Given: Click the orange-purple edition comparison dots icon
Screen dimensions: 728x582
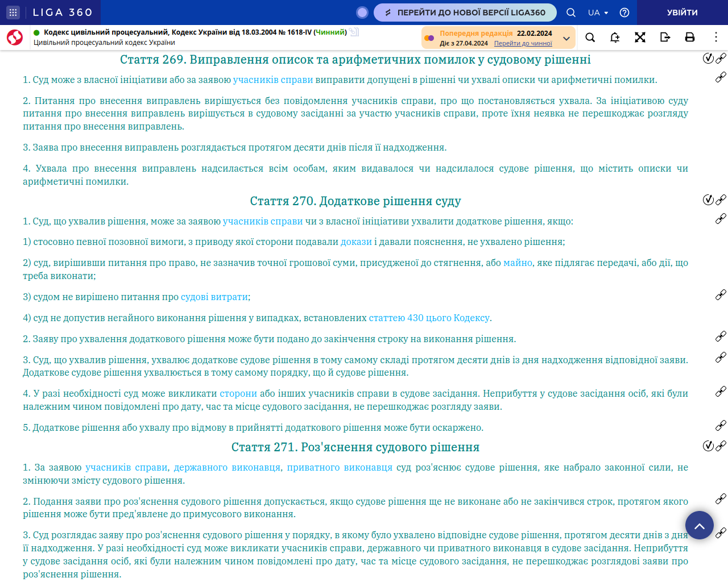Looking at the screenshot, I should 429,38.
